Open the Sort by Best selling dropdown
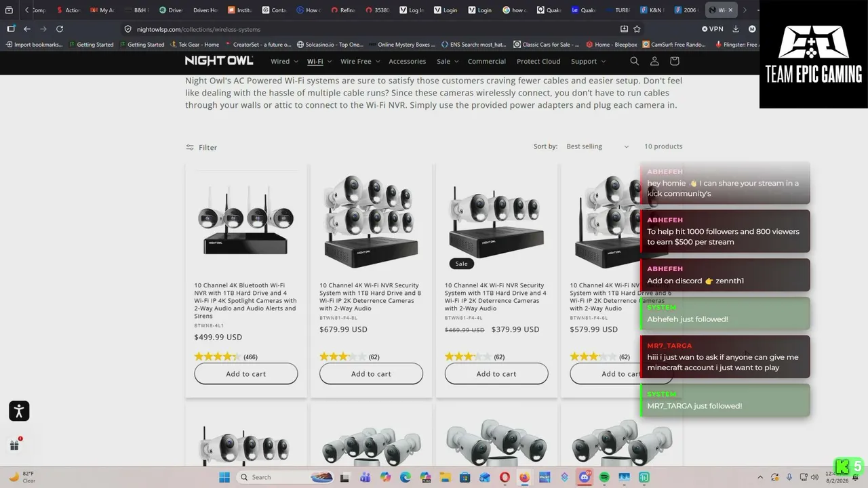The height and width of the screenshot is (488, 868). 597,146
